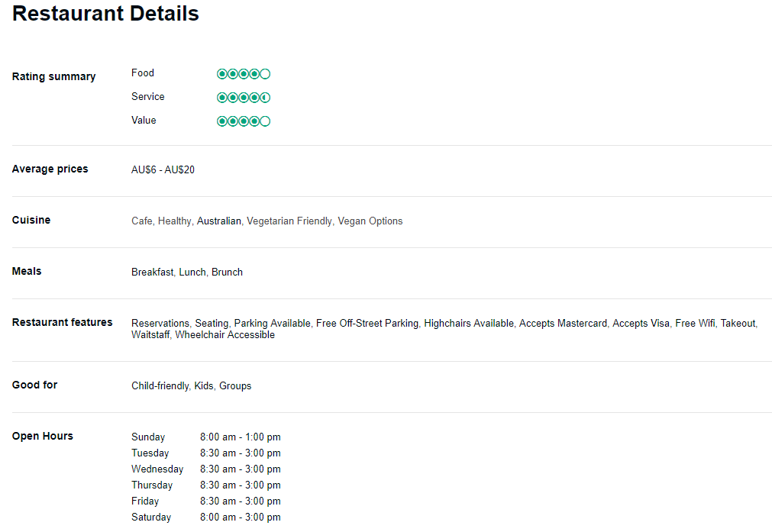Click the Open Hours label

pos(42,436)
